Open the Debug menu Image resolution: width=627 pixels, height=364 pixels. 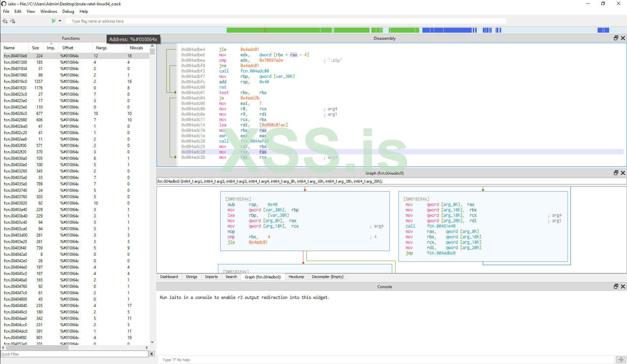click(x=68, y=11)
